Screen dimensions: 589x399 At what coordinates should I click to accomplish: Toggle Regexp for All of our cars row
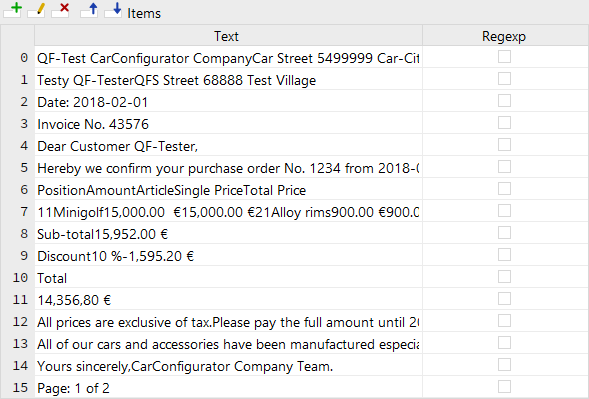point(504,343)
